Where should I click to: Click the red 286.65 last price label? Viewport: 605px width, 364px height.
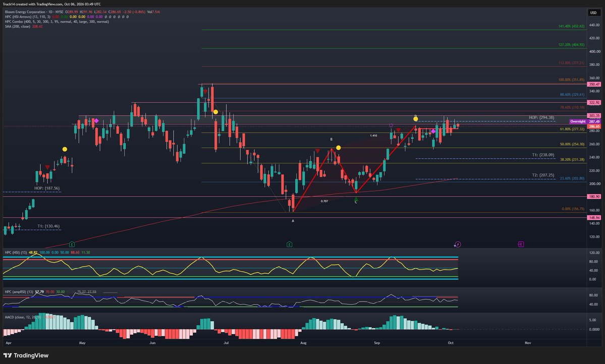(x=594, y=127)
